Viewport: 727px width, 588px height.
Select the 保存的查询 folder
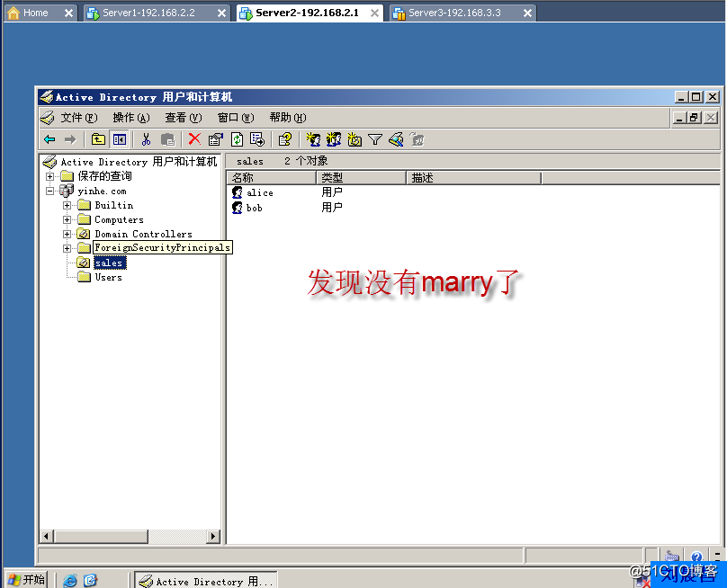[x=104, y=176]
